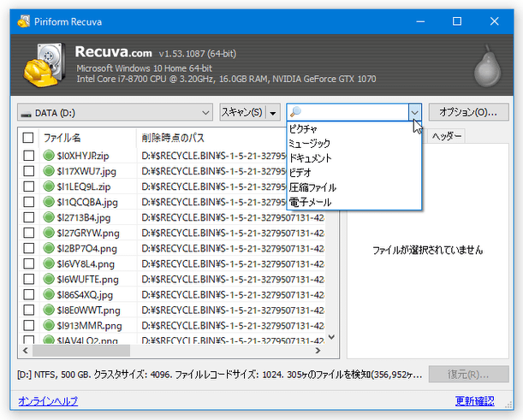Image resolution: width=523 pixels, height=420 pixels.
Task: Click the magnifier icon in filter box
Action: [x=295, y=112]
